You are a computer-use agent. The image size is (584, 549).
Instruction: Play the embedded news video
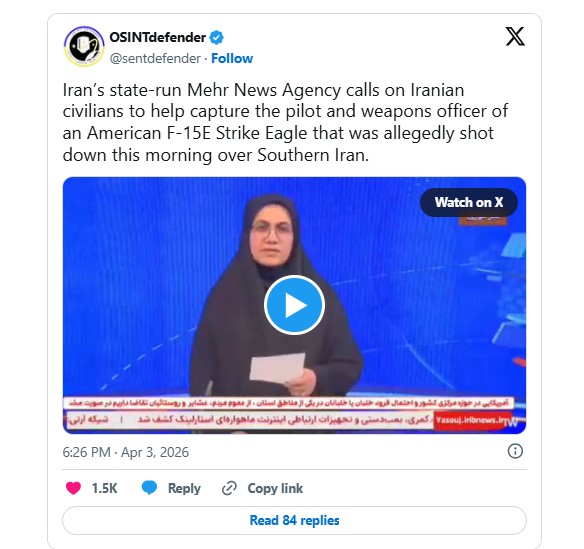coord(294,305)
